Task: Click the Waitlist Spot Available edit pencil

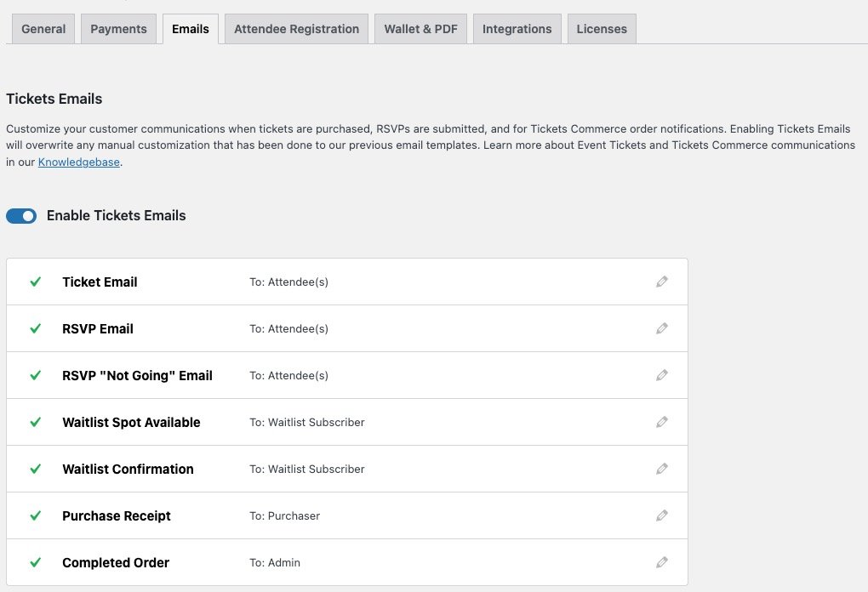Action: [x=662, y=422]
